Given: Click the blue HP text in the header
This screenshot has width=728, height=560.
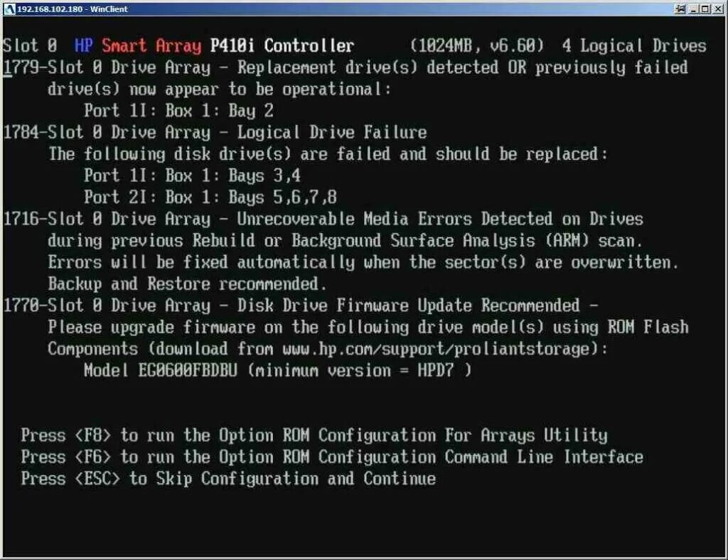Looking at the screenshot, I should (84, 45).
